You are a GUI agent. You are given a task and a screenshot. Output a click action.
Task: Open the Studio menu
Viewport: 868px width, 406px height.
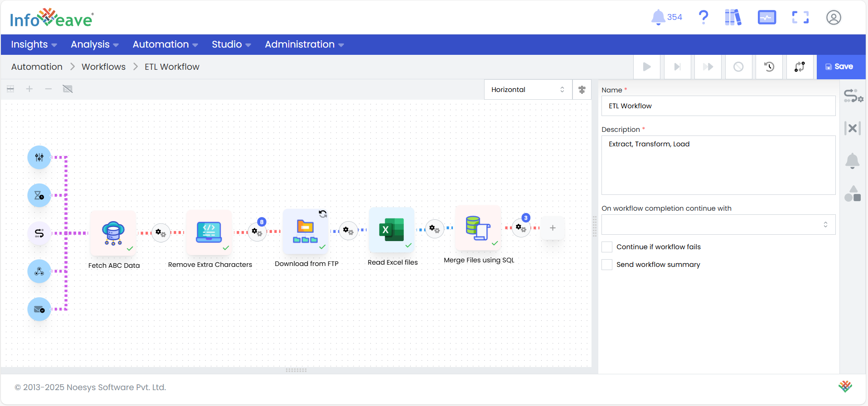(x=231, y=44)
